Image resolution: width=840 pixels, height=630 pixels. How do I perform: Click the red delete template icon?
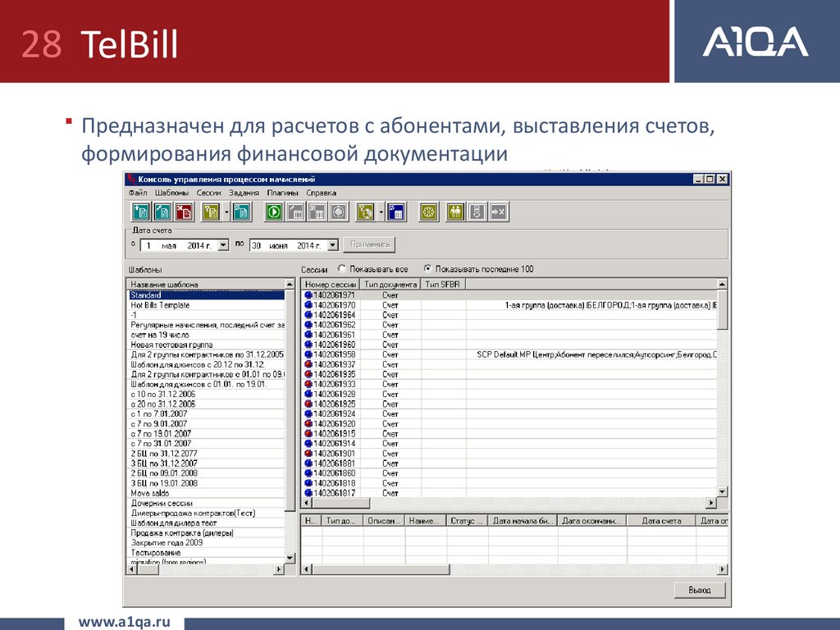click(184, 212)
